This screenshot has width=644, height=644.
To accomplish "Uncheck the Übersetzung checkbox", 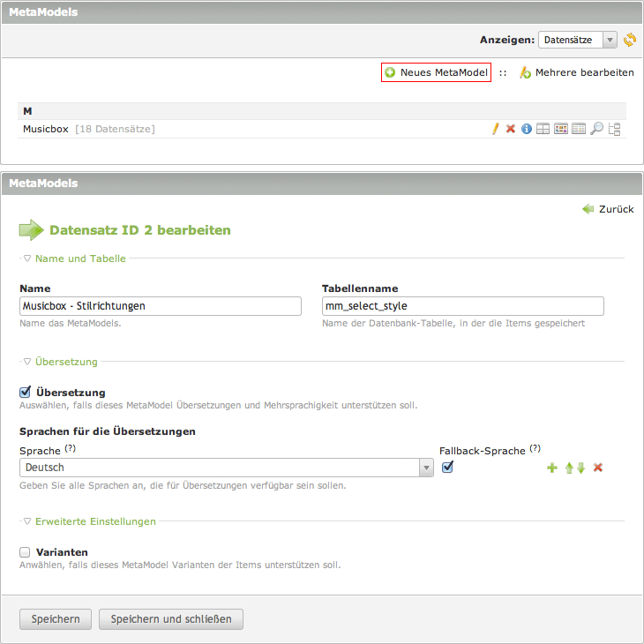I will (26, 392).
